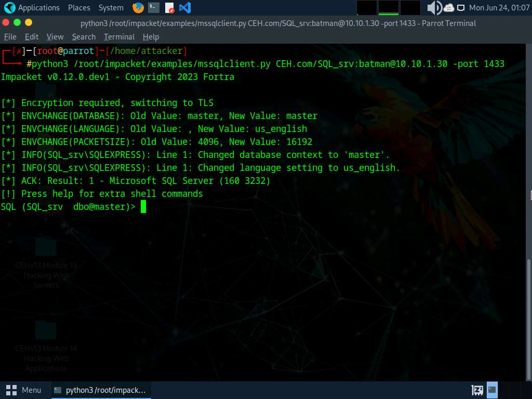Open the Places menu
532x399 pixels.
coord(79,8)
